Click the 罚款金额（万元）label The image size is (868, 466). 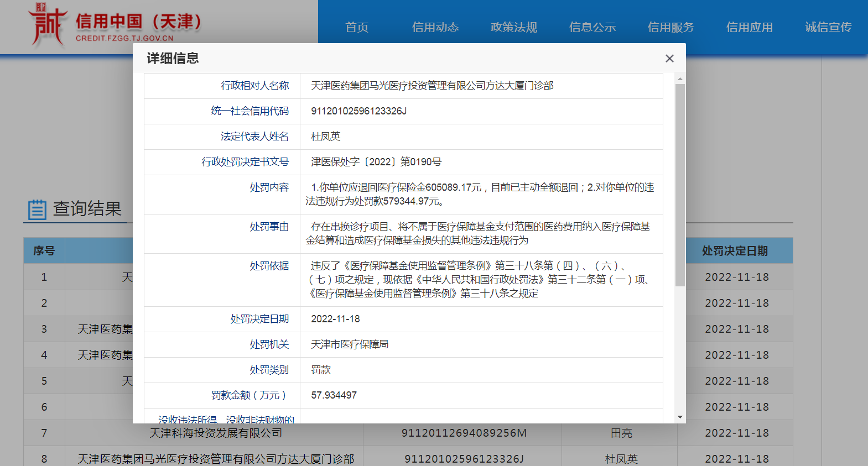point(250,395)
